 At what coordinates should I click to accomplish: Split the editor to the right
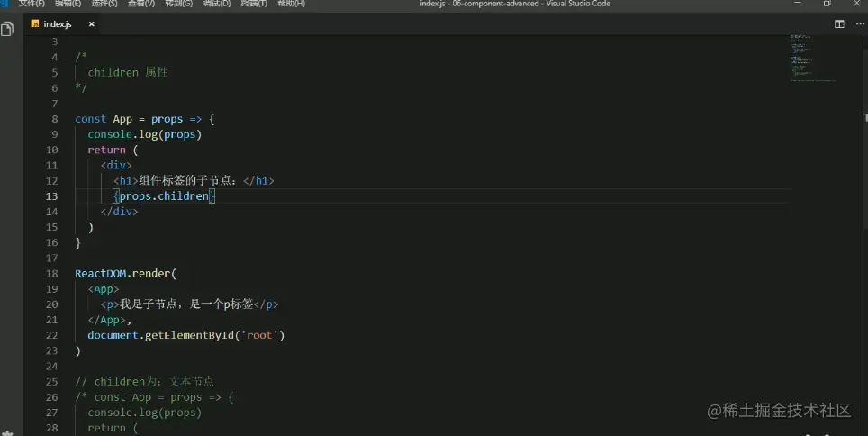[839, 23]
